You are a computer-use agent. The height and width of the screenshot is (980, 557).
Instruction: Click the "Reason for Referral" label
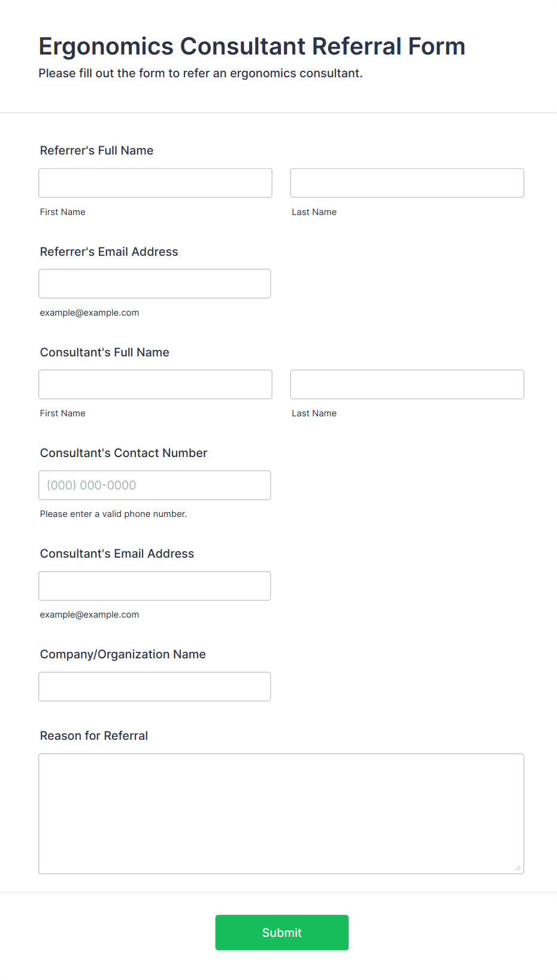tap(94, 736)
